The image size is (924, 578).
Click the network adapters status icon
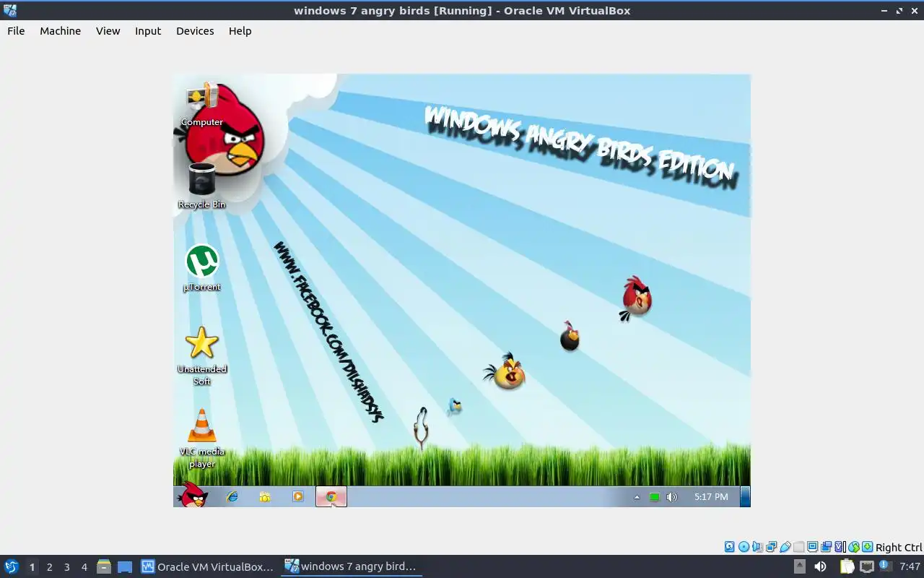click(772, 547)
